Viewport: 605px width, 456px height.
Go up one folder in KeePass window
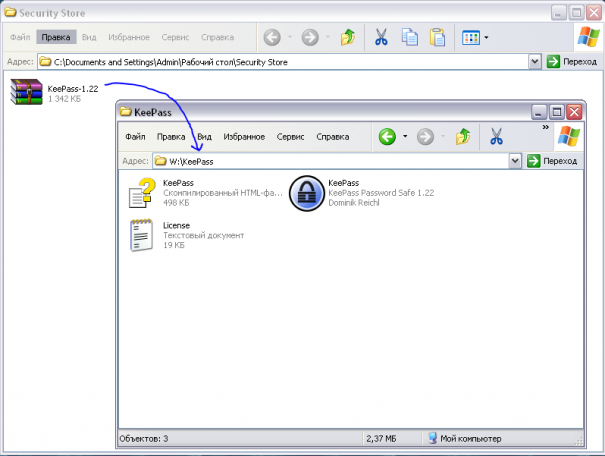[x=463, y=137]
